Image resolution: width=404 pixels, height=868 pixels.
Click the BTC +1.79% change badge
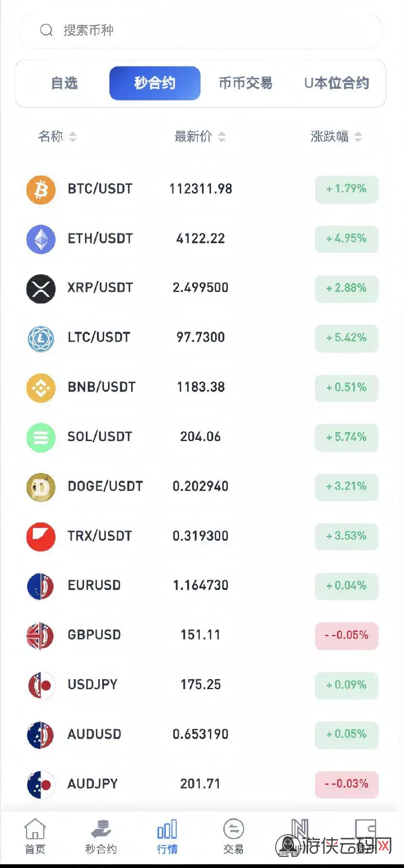[x=347, y=189]
